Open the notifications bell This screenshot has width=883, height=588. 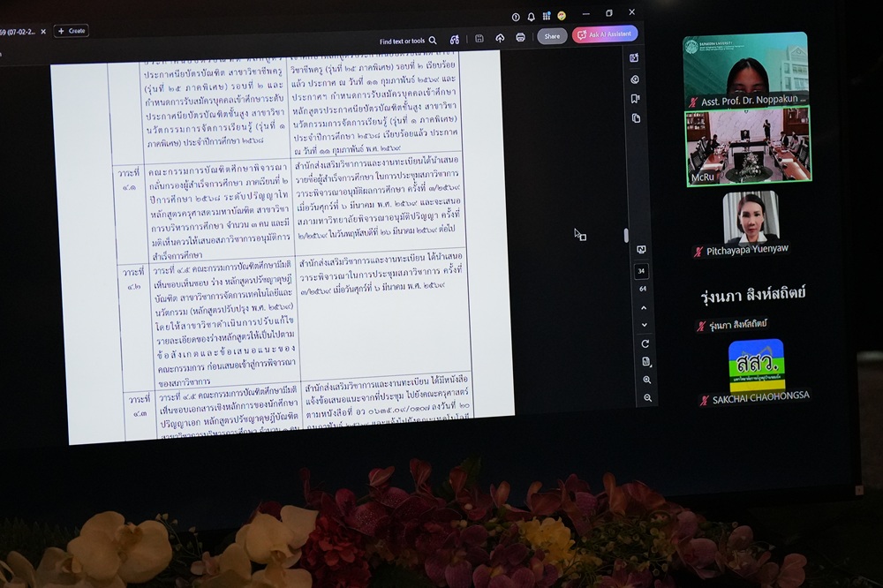(x=531, y=17)
